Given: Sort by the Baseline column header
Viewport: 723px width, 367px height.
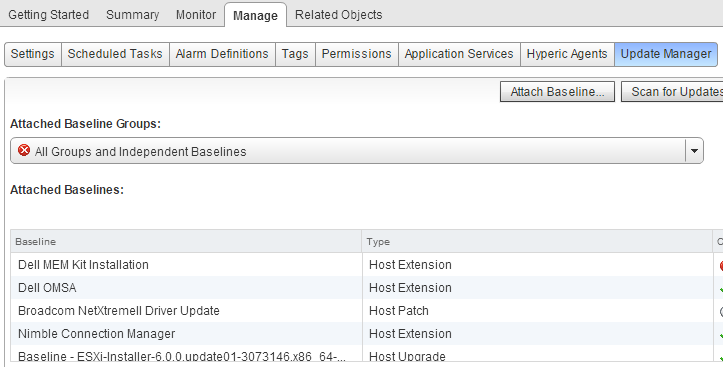Looking at the screenshot, I should (186, 242).
